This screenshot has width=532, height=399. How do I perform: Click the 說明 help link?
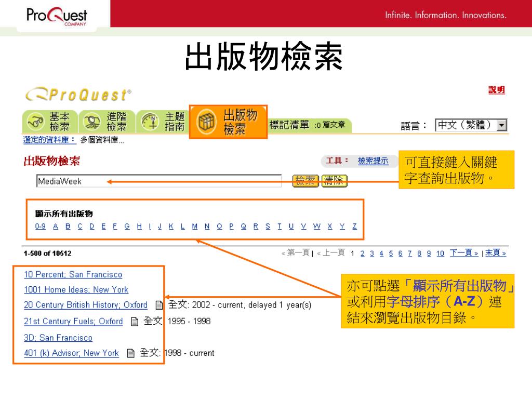pyautogui.click(x=496, y=90)
